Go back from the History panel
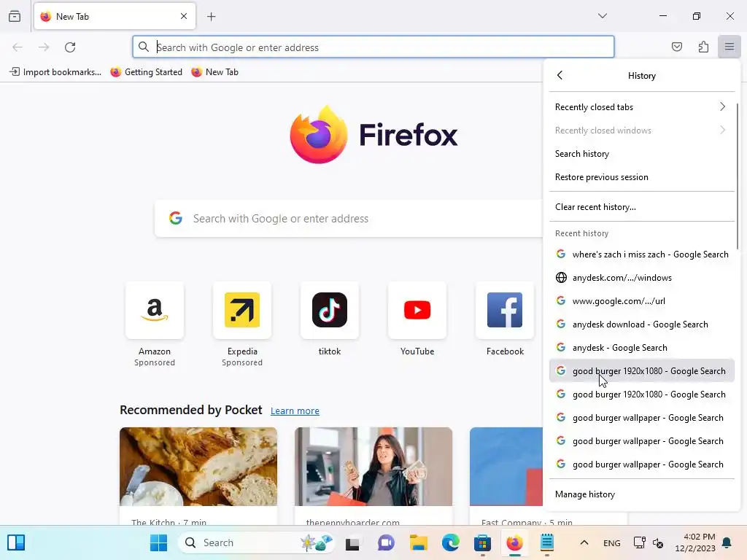The height and width of the screenshot is (560, 747). (x=560, y=75)
